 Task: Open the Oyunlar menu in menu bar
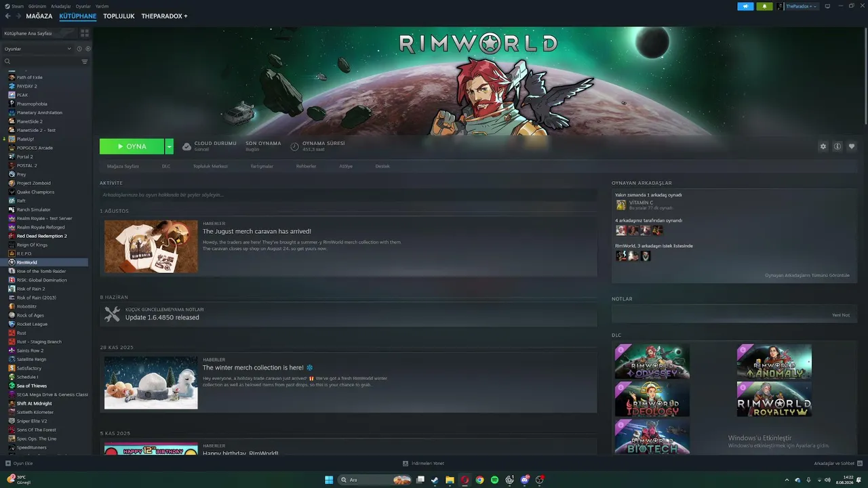[83, 6]
